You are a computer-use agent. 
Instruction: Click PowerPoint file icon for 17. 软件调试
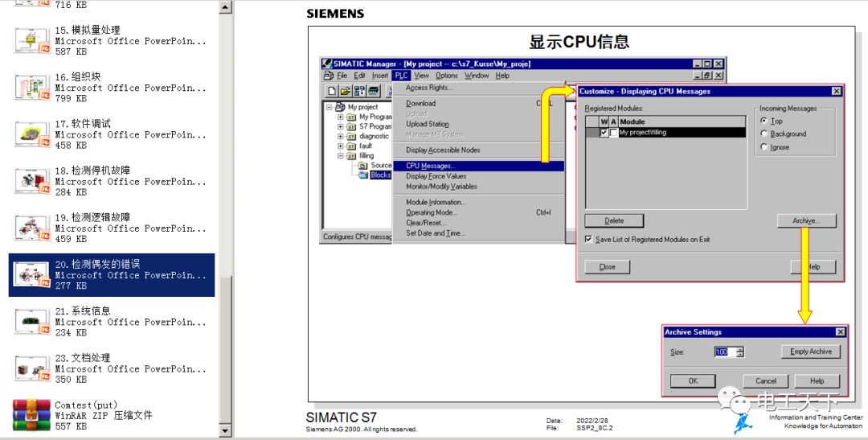(x=32, y=134)
